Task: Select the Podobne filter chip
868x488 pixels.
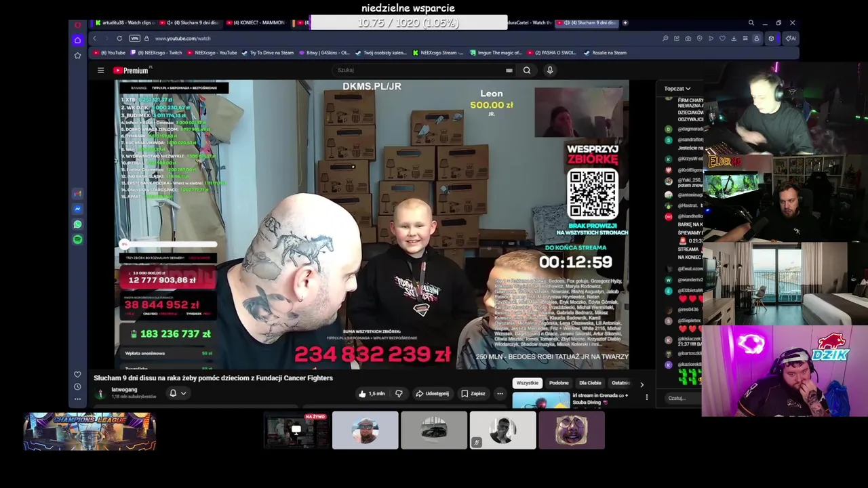Action: click(x=559, y=383)
